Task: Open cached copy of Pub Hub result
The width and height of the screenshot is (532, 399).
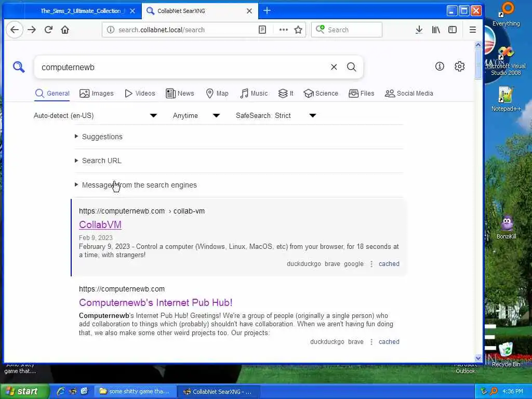Action: [x=389, y=342]
